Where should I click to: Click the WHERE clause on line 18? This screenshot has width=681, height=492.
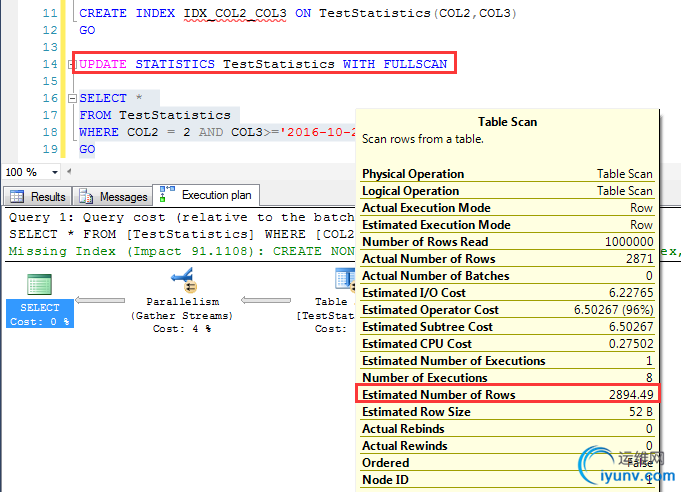click(217, 132)
